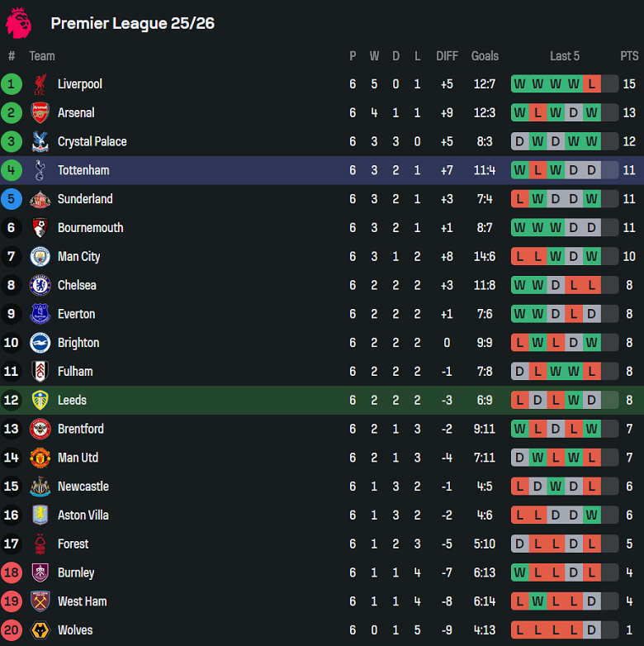Open the Tottenham team link

coord(83,170)
